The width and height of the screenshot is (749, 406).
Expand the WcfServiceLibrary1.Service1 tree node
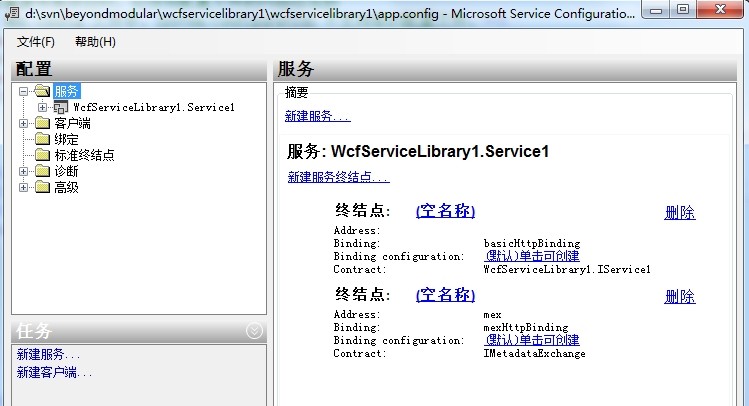43,107
